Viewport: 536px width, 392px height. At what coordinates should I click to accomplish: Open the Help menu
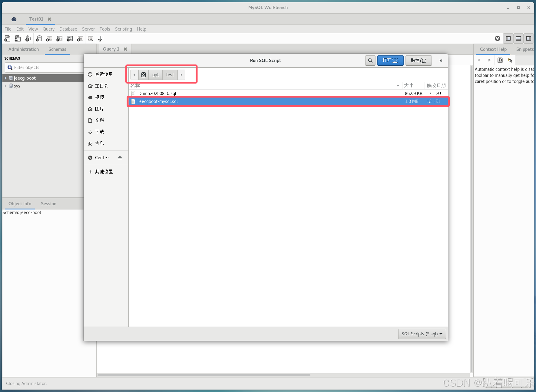pyautogui.click(x=141, y=29)
